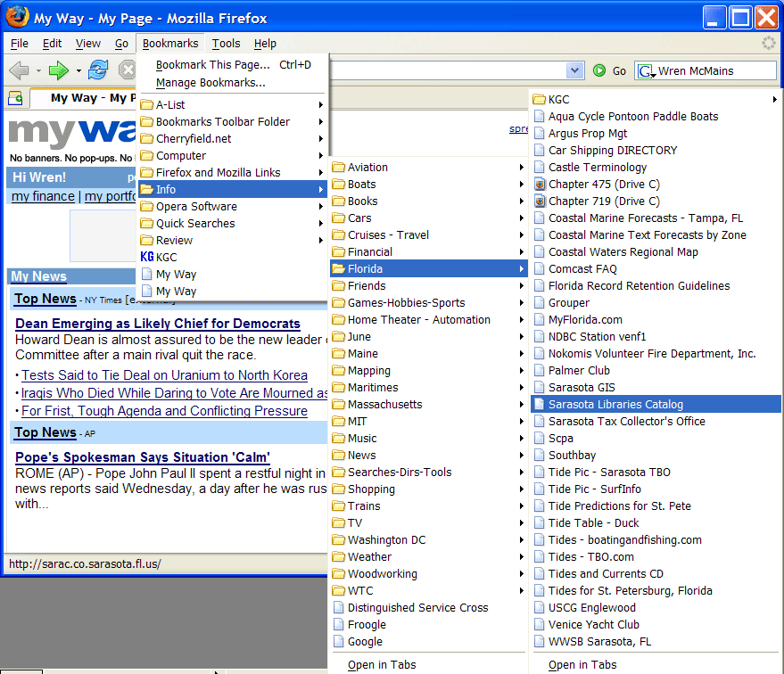The height and width of the screenshot is (674, 784).
Task: Expand the Cherryfield.net bookmark folder
Action: (x=232, y=139)
